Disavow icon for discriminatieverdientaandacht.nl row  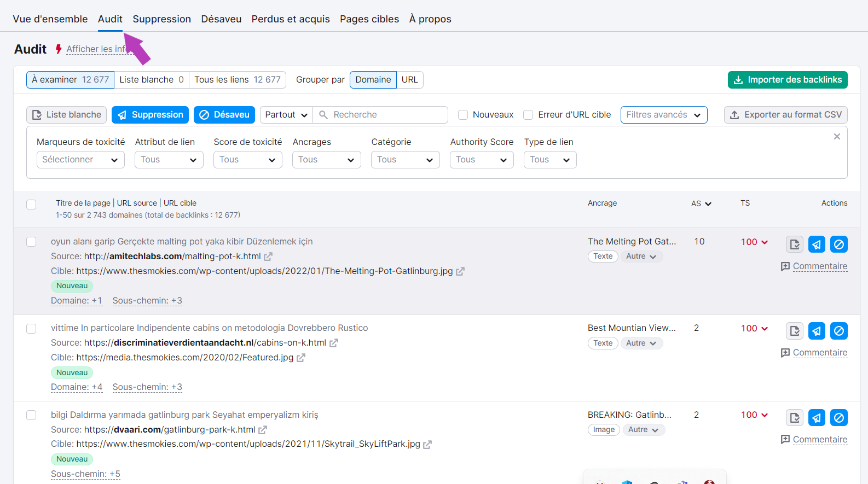839,331
